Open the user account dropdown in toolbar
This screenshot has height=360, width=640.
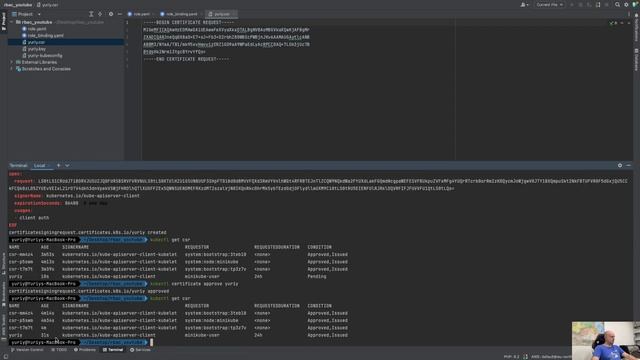click(524, 5)
